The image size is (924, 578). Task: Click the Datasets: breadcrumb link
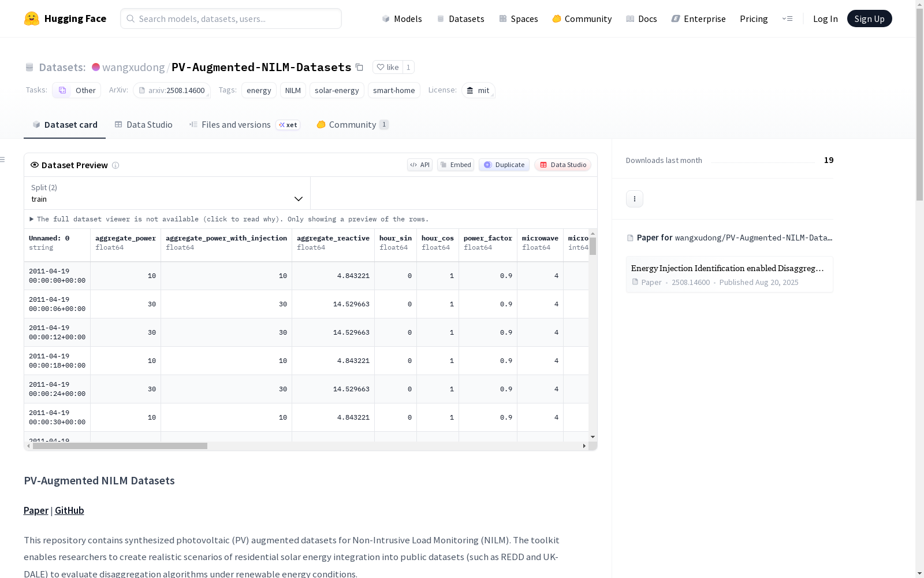pos(62,67)
